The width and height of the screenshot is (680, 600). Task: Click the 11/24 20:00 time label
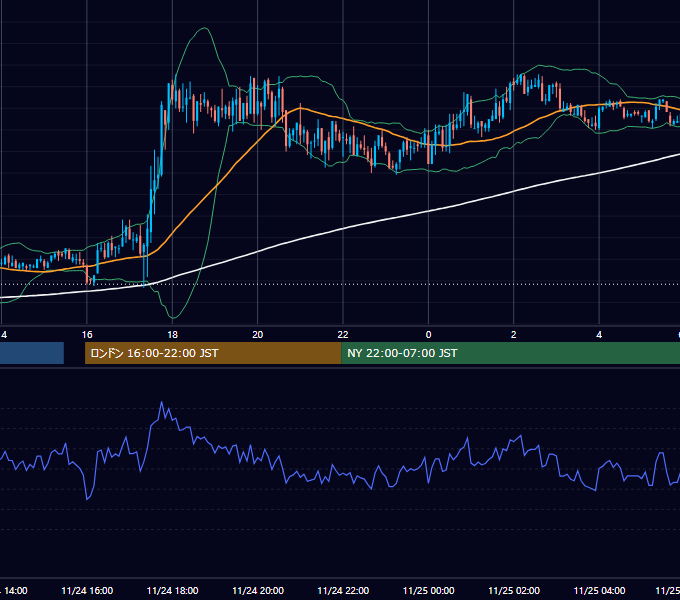point(258,590)
